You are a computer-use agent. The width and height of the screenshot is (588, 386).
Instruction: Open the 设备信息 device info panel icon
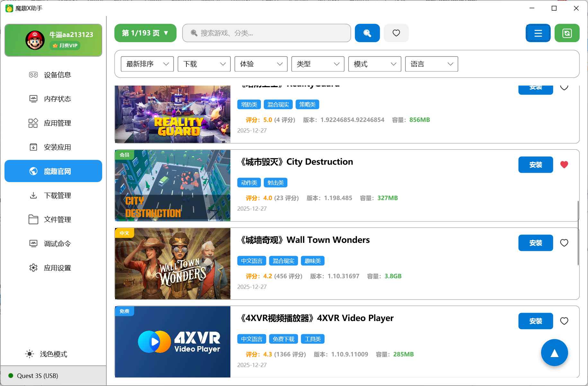[33, 75]
